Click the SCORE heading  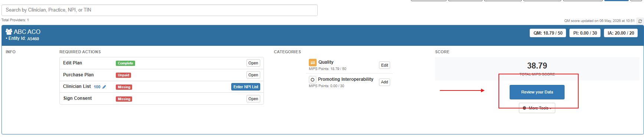coord(442,52)
